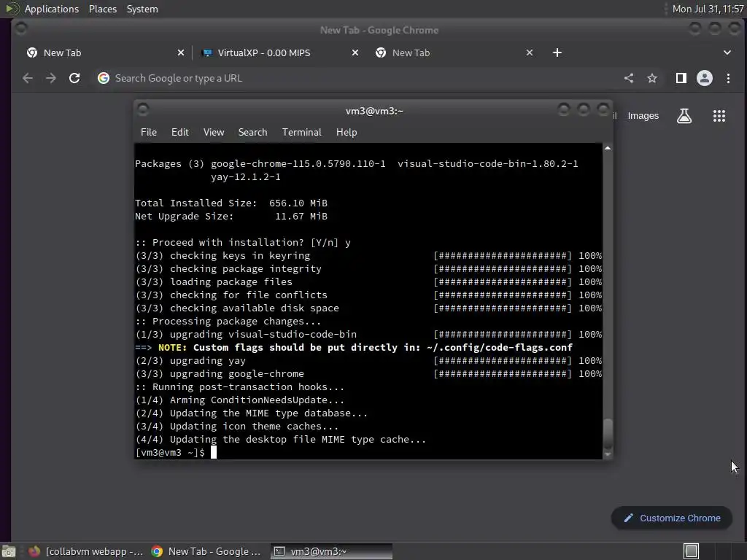Share this page via Chrome toolbar
The image size is (747, 560).
[x=629, y=78]
